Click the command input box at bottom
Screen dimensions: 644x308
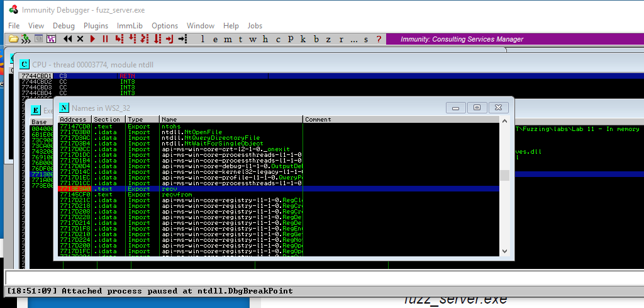(x=325, y=278)
